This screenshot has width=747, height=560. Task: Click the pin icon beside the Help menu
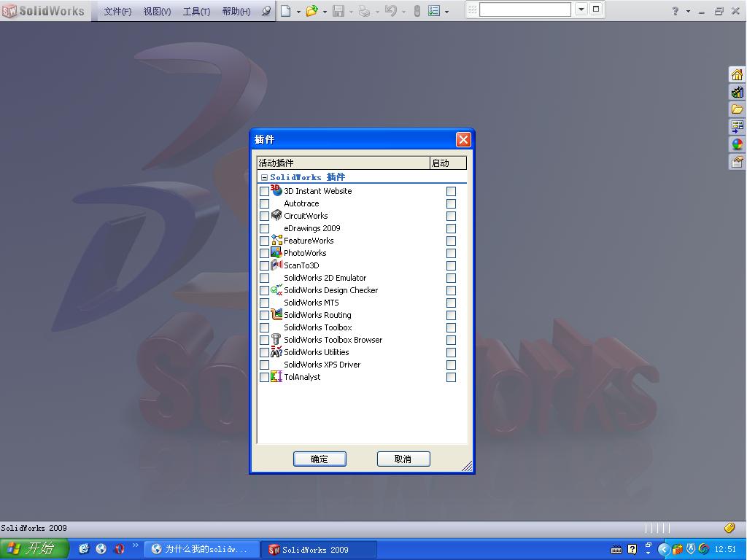click(266, 10)
